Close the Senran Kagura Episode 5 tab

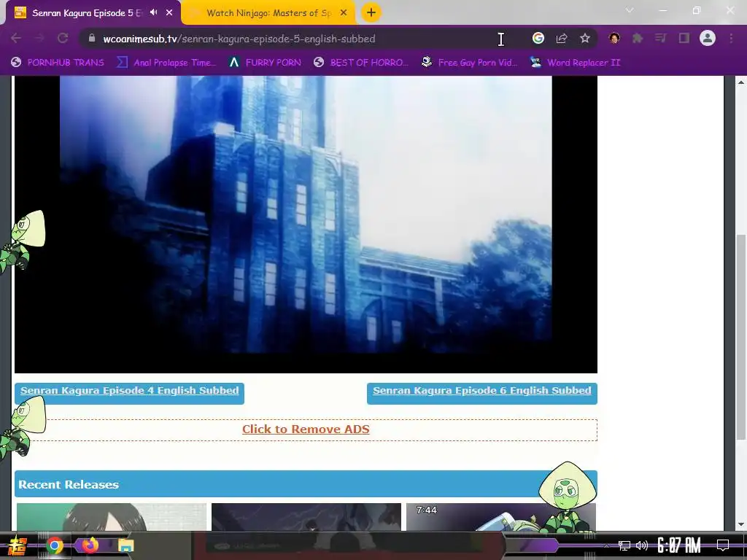(169, 13)
